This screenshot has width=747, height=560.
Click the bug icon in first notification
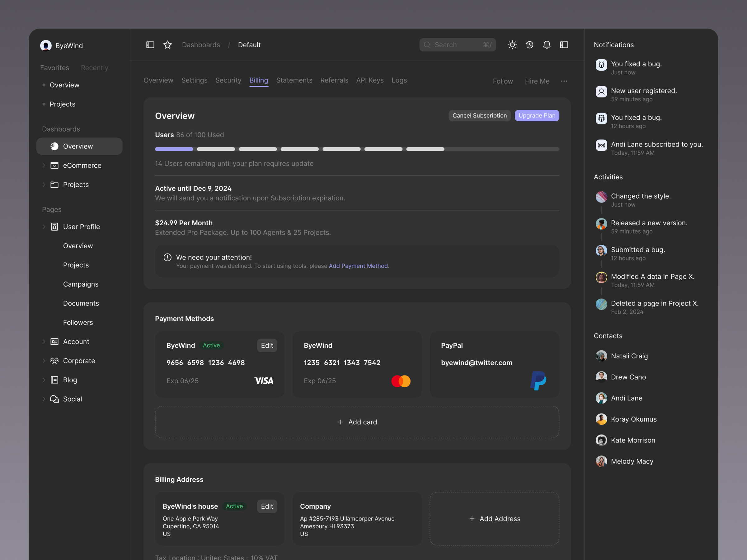point(601,64)
